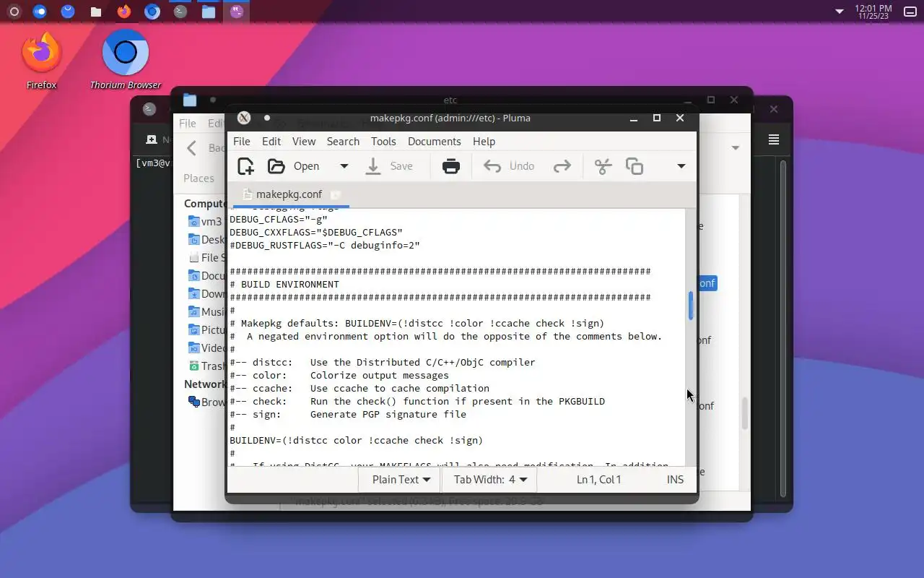Copy the selected text

635,166
